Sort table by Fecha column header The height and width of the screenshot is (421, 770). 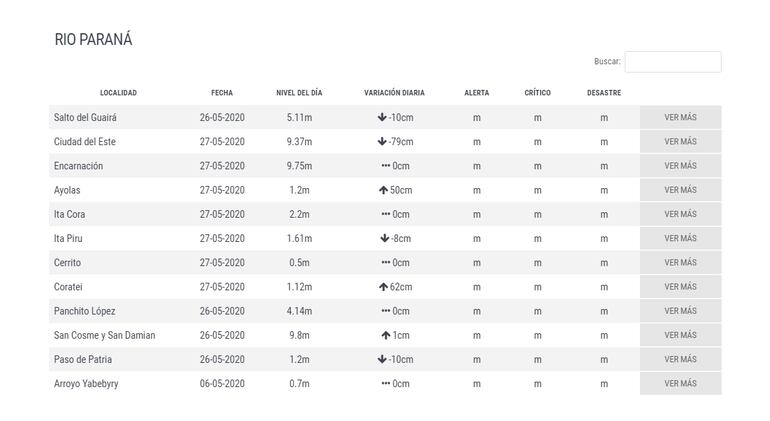(222, 93)
